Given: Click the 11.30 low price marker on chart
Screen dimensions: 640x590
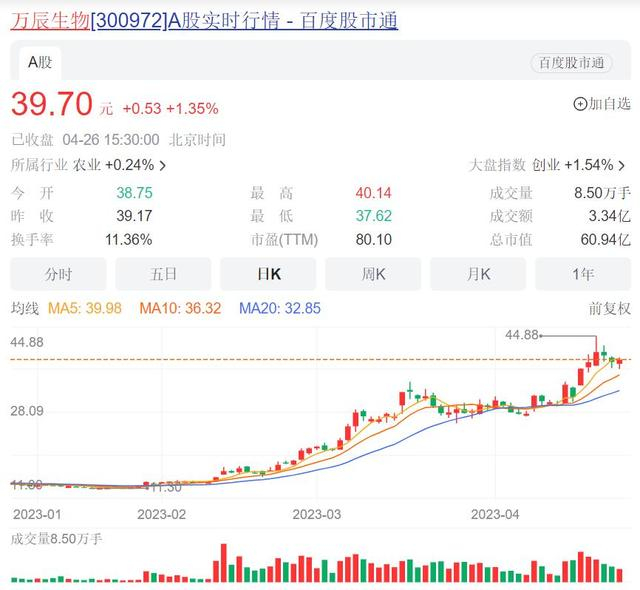Looking at the screenshot, I should [x=167, y=487].
